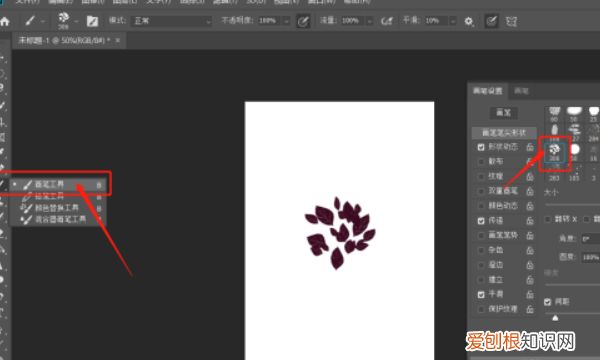Image resolution: width=600 pixels, height=360 pixels.
Task: Open the leaf brush preset picker (206)
Action: coord(63,20)
